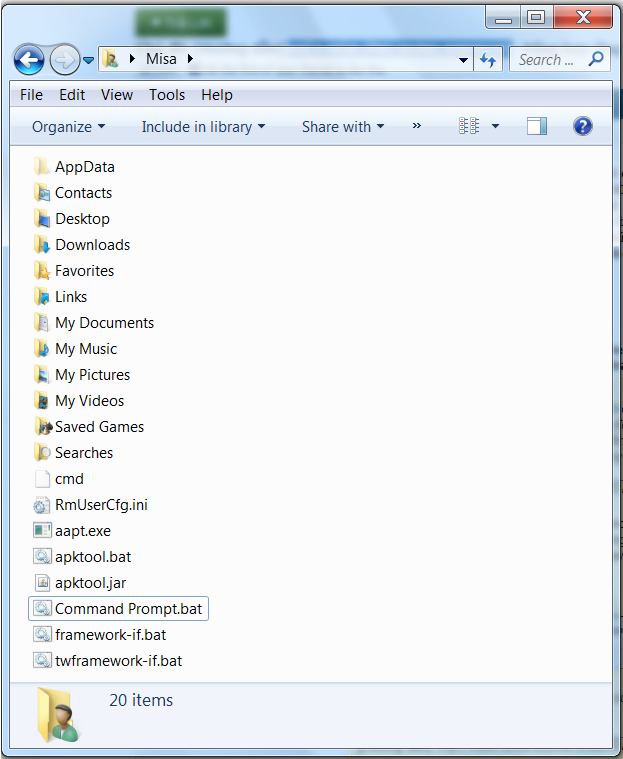
Task: Select the apktool.jar file icon
Action: pos(42,583)
